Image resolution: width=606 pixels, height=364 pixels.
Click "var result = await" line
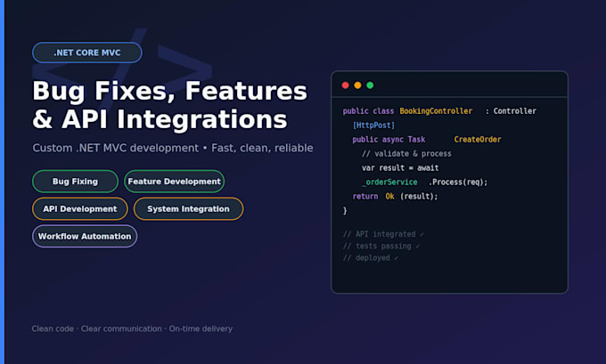click(400, 168)
